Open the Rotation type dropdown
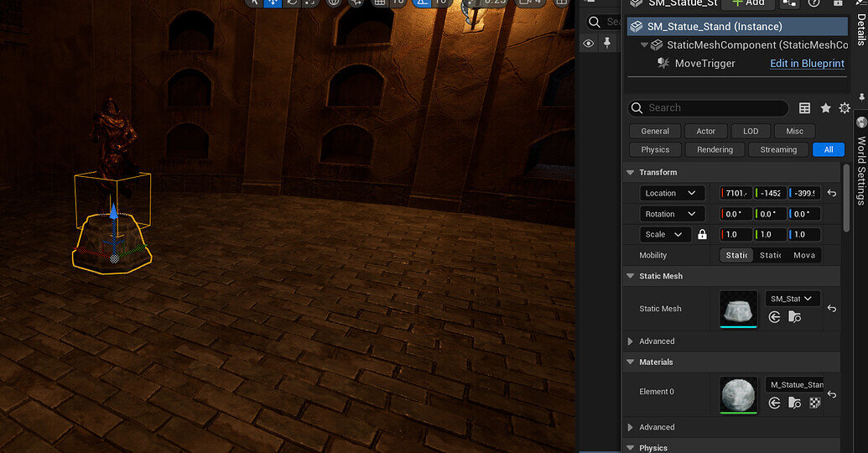Screen dimensions: 868x453 pyautogui.click(x=672, y=214)
